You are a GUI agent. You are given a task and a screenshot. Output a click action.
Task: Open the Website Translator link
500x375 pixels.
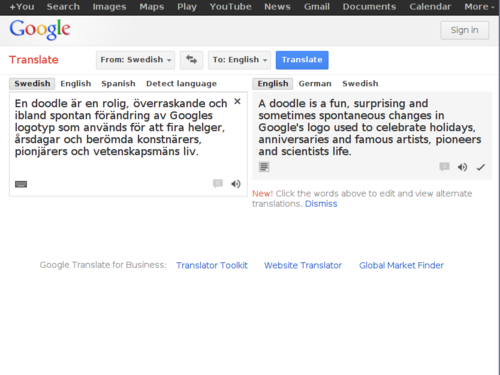click(303, 265)
